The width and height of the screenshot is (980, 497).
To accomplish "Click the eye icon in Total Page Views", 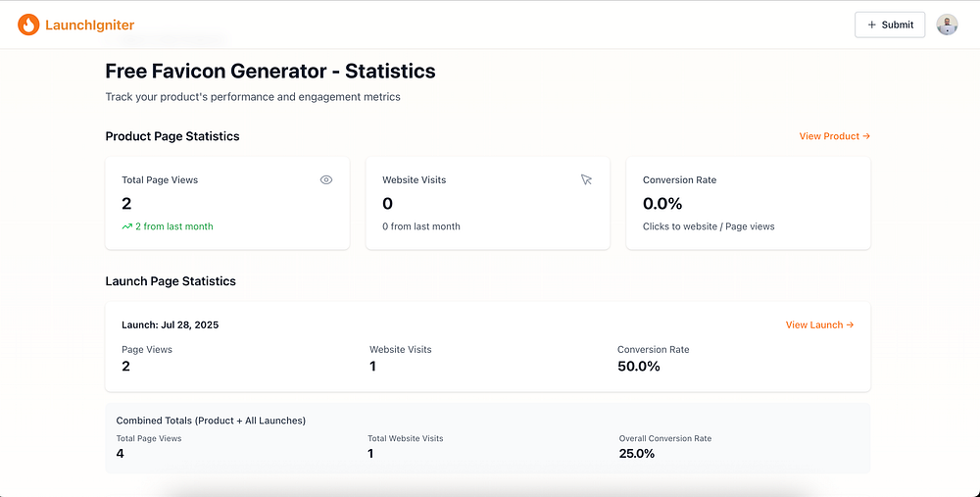I will pyautogui.click(x=326, y=180).
